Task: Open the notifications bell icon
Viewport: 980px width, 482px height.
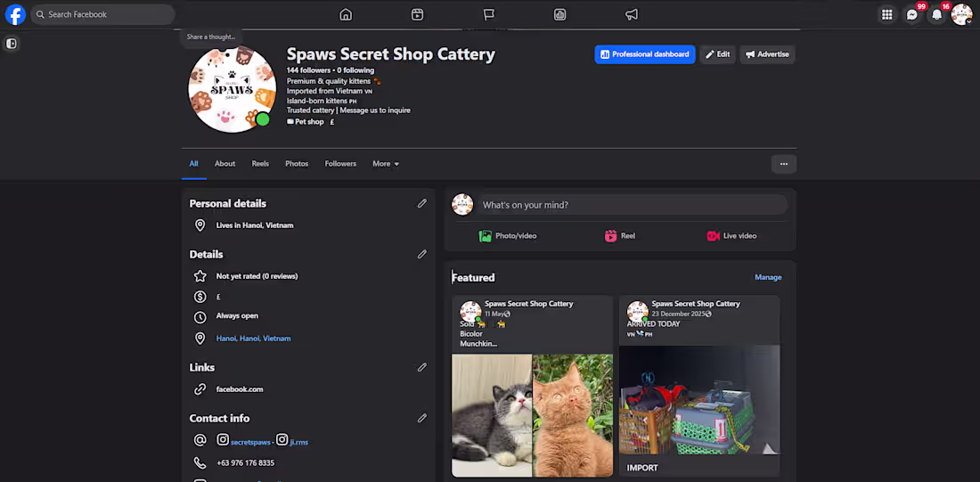Action: coord(936,14)
